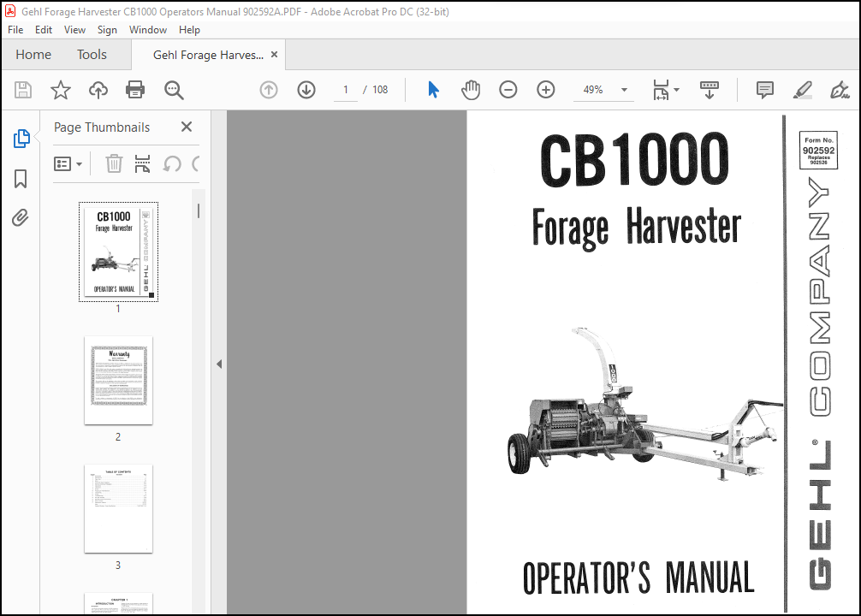Click the Acrobat PDF icon in title bar
This screenshot has width=861, height=616.
(x=10, y=11)
